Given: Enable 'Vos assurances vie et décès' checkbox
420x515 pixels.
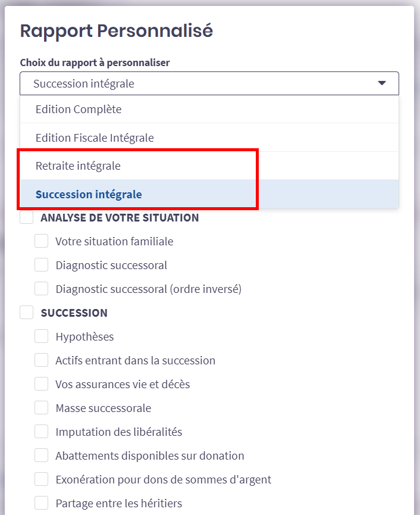Looking at the screenshot, I should click(x=41, y=384).
